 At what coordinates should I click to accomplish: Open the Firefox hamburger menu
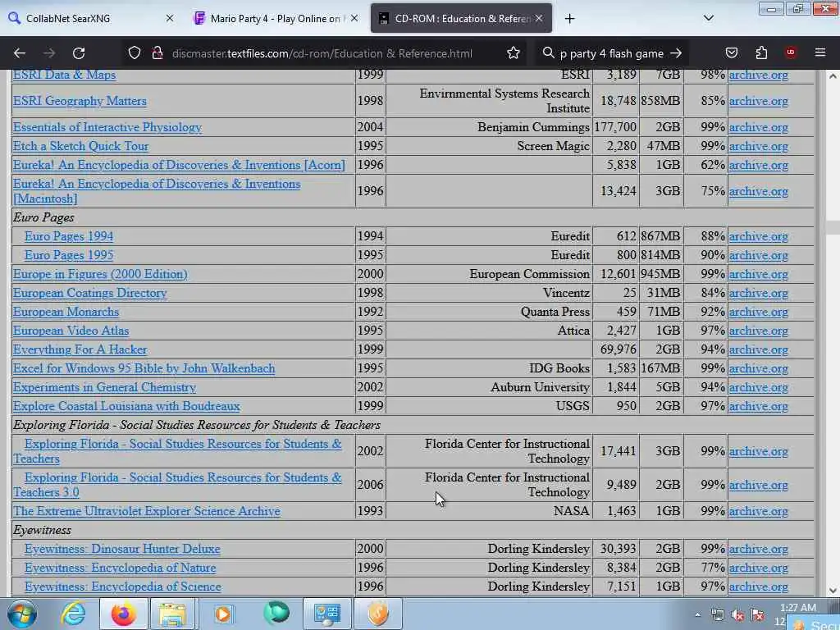820,52
